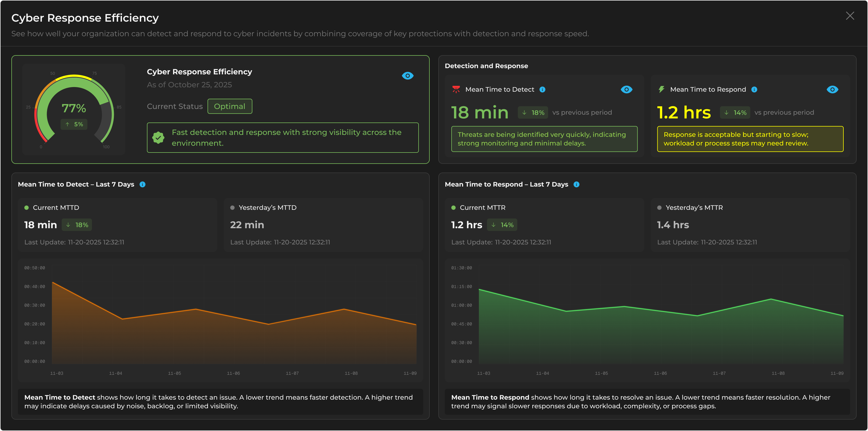Click info icon next to Mean Time to Detect – Last 7 Days

pyautogui.click(x=143, y=184)
